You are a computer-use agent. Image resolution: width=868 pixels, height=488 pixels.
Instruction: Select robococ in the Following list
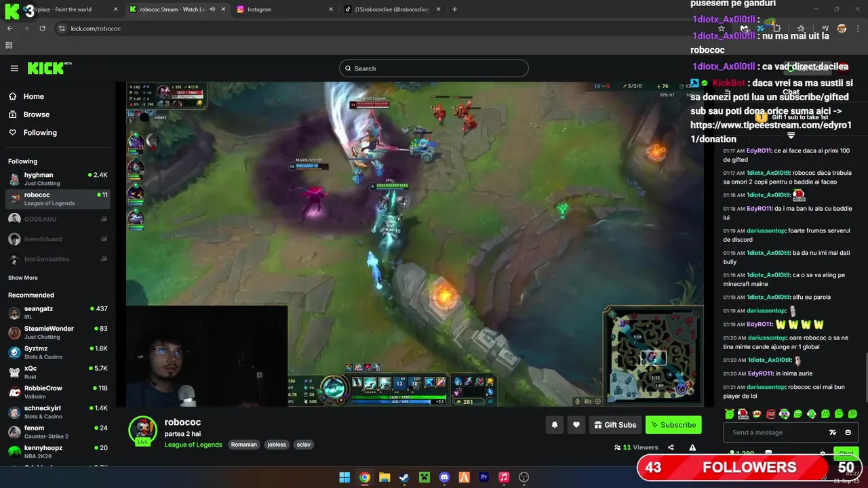click(x=58, y=199)
